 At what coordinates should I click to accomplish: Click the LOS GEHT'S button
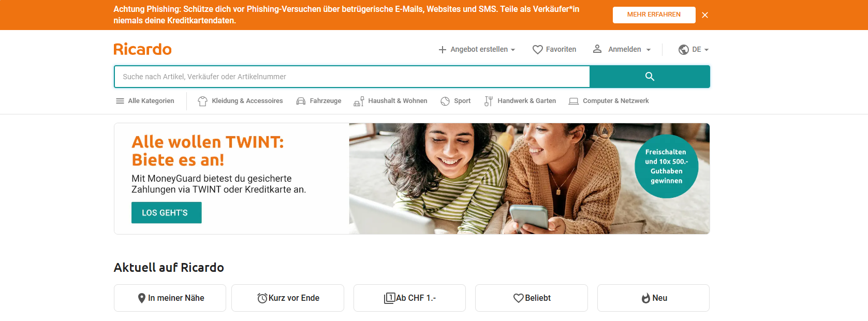[x=166, y=213]
